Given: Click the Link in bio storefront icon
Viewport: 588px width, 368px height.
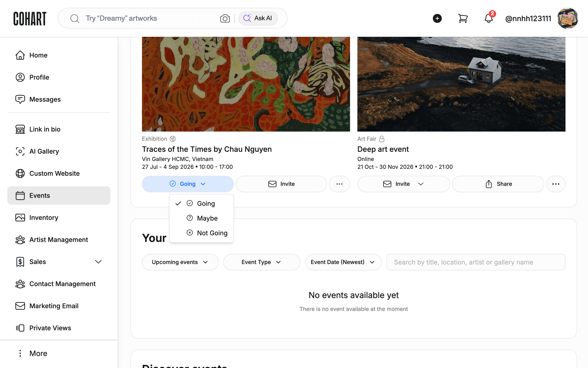Looking at the screenshot, I should pyautogui.click(x=20, y=129).
